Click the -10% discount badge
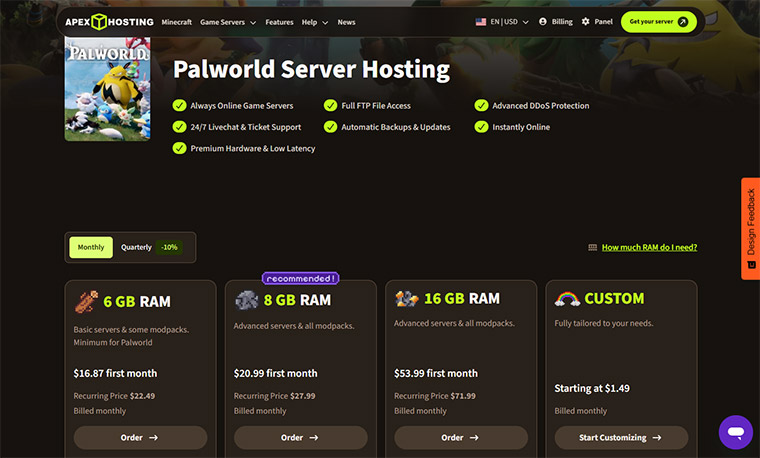Screen dimensions: 760x458 [170, 247]
